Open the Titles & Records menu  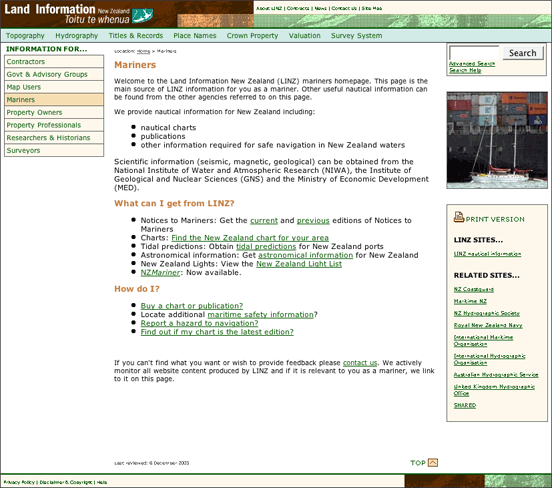[136, 36]
